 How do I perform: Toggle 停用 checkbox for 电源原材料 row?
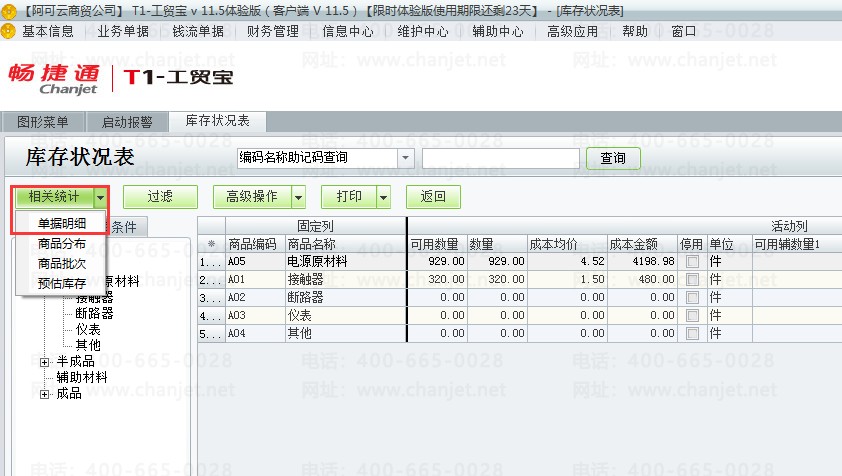(x=692, y=262)
